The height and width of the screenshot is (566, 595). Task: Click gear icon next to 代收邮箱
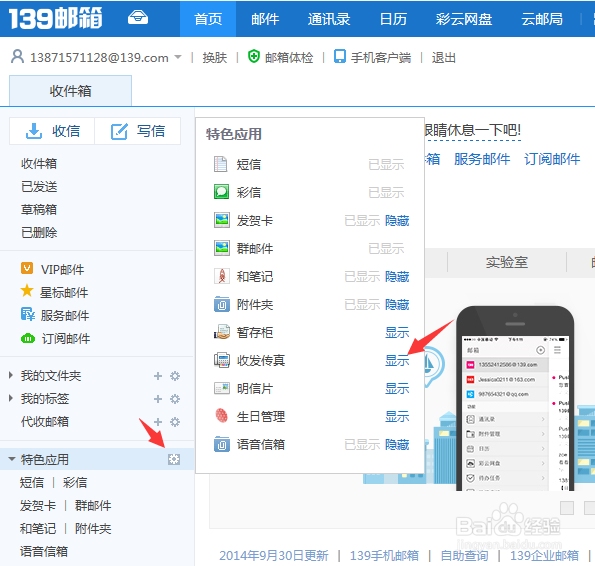(x=175, y=422)
